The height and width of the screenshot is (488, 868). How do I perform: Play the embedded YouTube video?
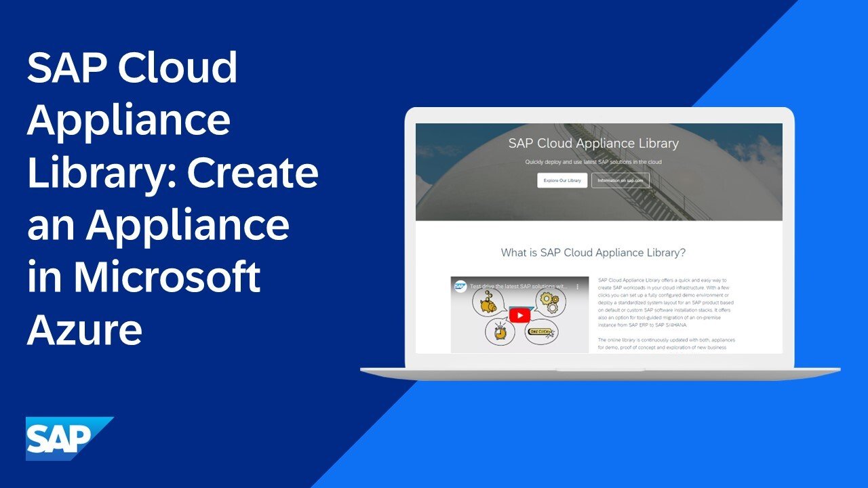519,315
